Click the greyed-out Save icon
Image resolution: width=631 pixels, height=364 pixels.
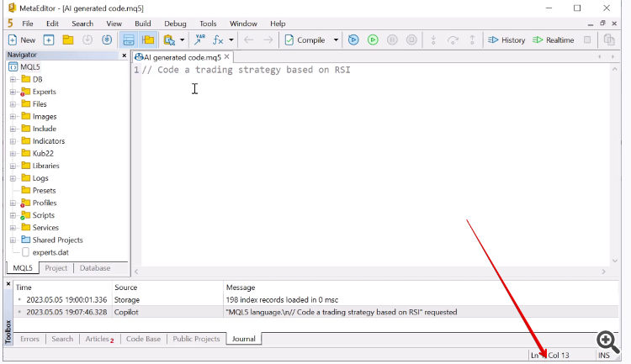click(87, 40)
